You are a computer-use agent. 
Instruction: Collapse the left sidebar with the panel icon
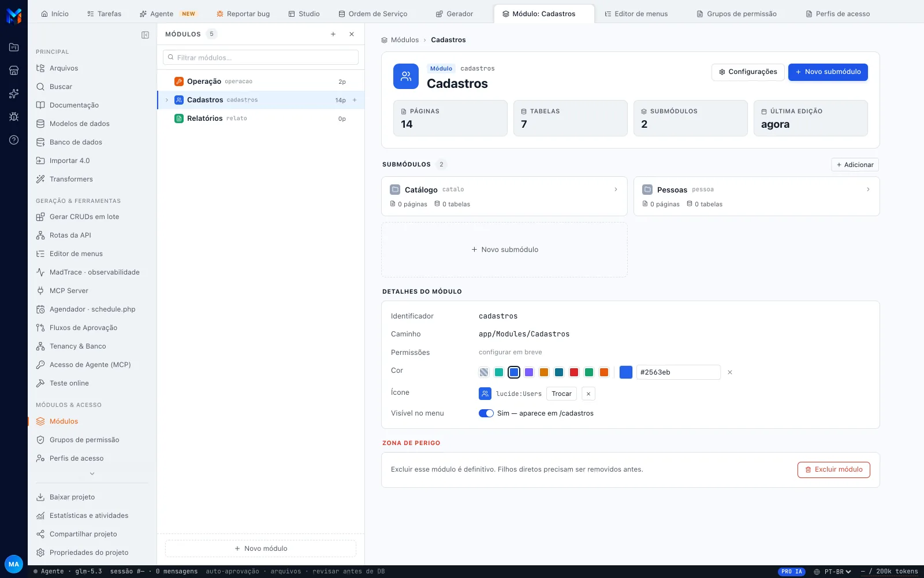tap(145, 35)
